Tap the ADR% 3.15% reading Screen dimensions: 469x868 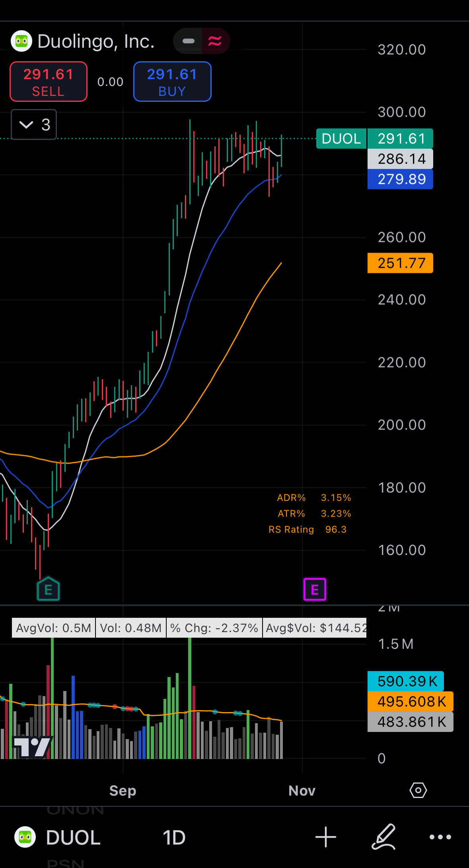tap(314, 498)
